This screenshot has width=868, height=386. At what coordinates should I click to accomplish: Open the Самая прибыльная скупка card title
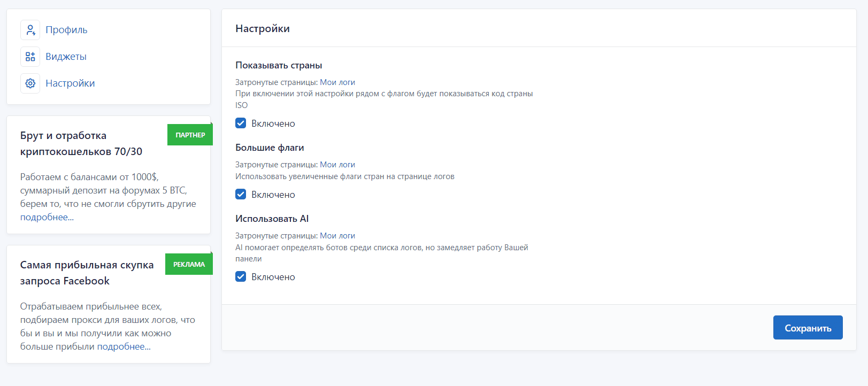pos(87,273)
